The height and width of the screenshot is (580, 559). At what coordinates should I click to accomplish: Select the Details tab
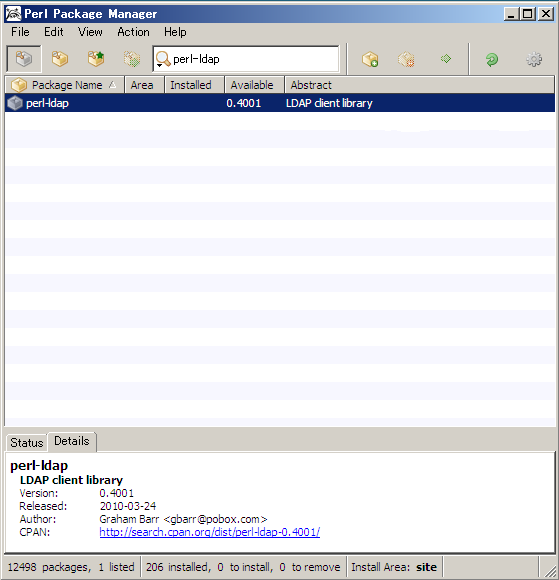tap(72, 441)
